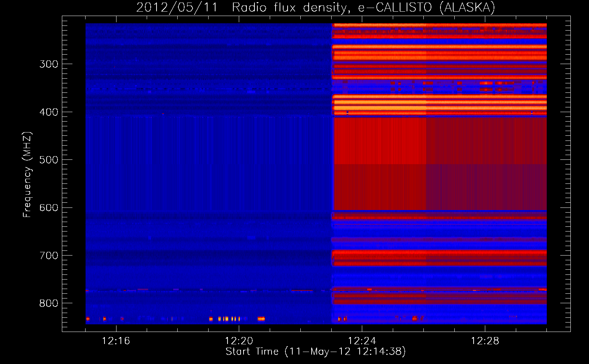The image size is (589, 364).
Task: Click the "Start Time (11-May-12 12:14:38)" x-axis label
Action: [x=316, y=352]
